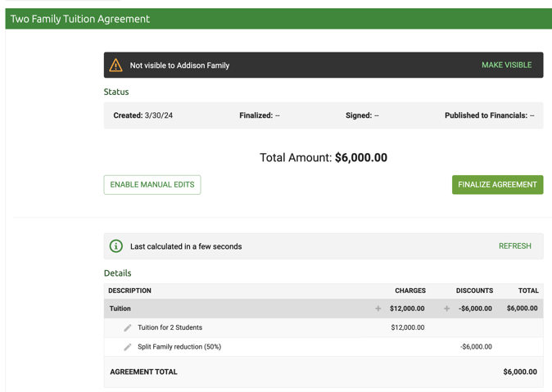Image resolution: width=552 pixels, height=392 pixels.
Task: Click the Total Amount: $6,000.00 text
Action: 324,158
